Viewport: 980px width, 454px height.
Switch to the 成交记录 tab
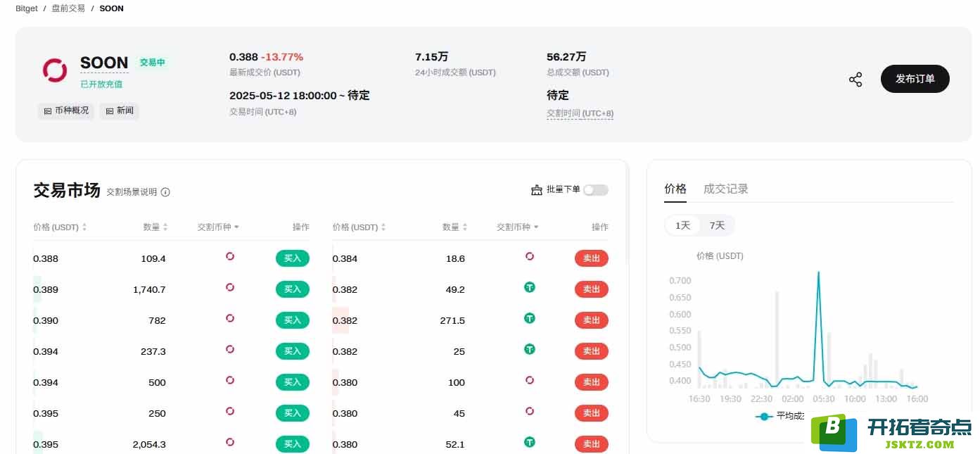[x=726, y=189]
